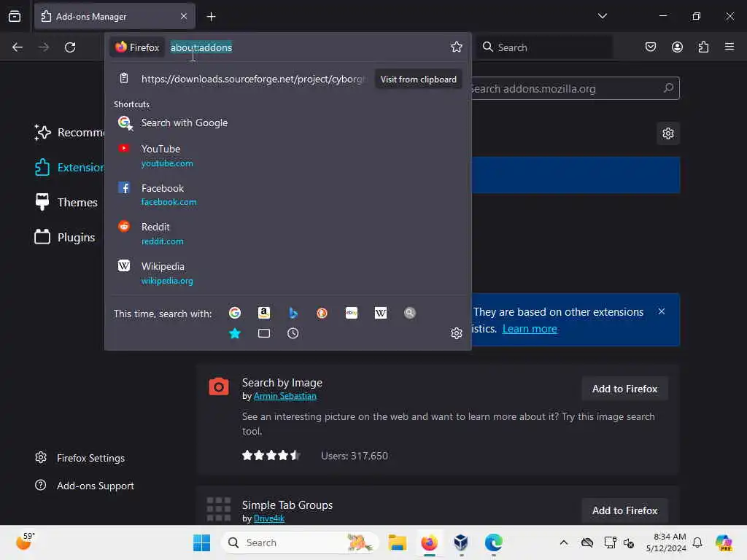Screen dimensions: 747x560
Task: Open Windows Start menu
Action: (x=201, y=542)
